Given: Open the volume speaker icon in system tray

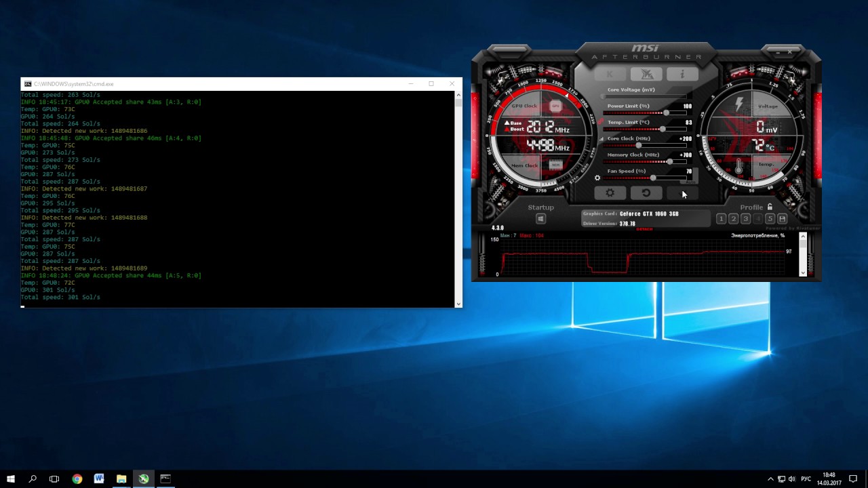Looking at the screenshot, I should coord(792,479).
